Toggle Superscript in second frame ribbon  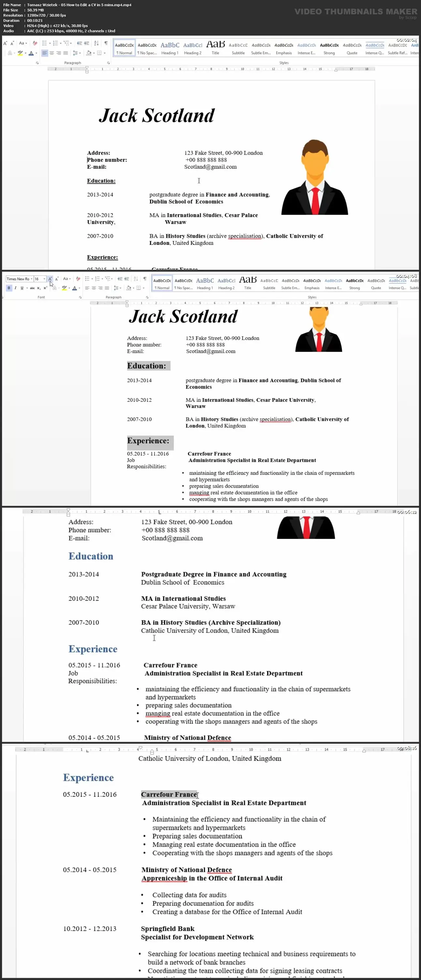click(x=45, y=288)
